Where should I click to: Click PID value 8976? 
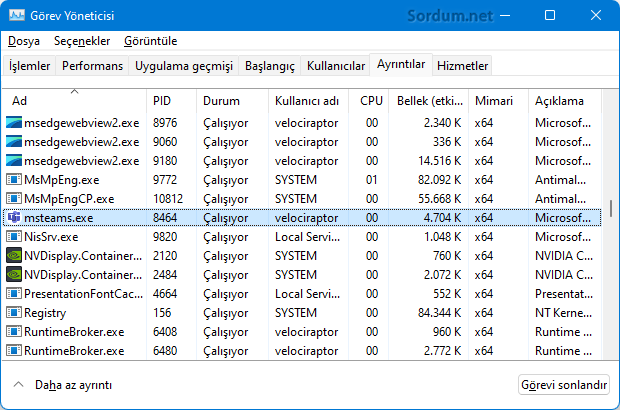tap(165, 123)
